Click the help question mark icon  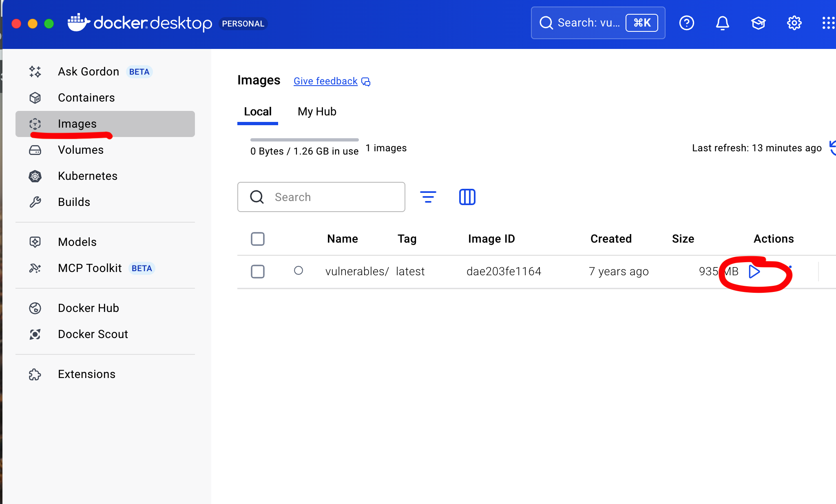click(x=686, y=23)
